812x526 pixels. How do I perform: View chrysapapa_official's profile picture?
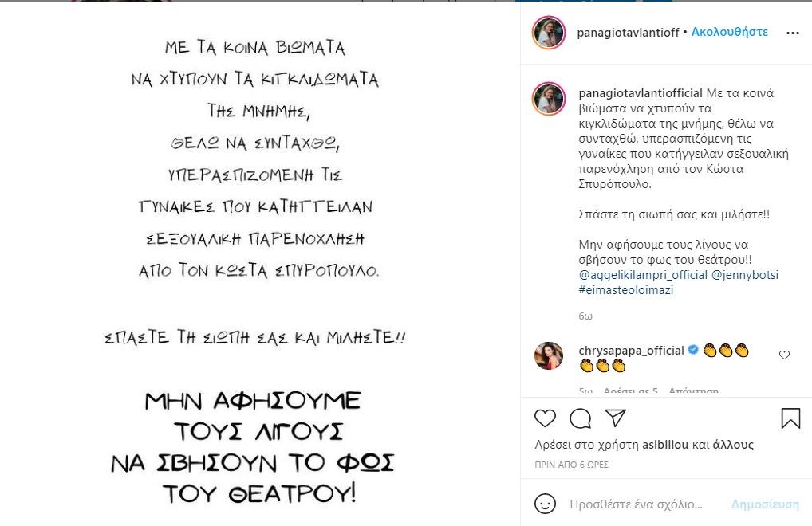pos(549,355)
